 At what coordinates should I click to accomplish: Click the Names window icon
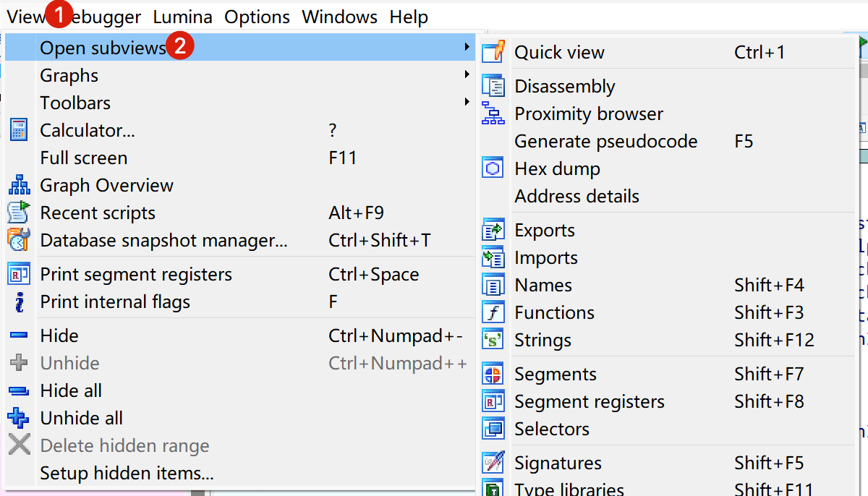pyautogui.click(x=493, y=285)
